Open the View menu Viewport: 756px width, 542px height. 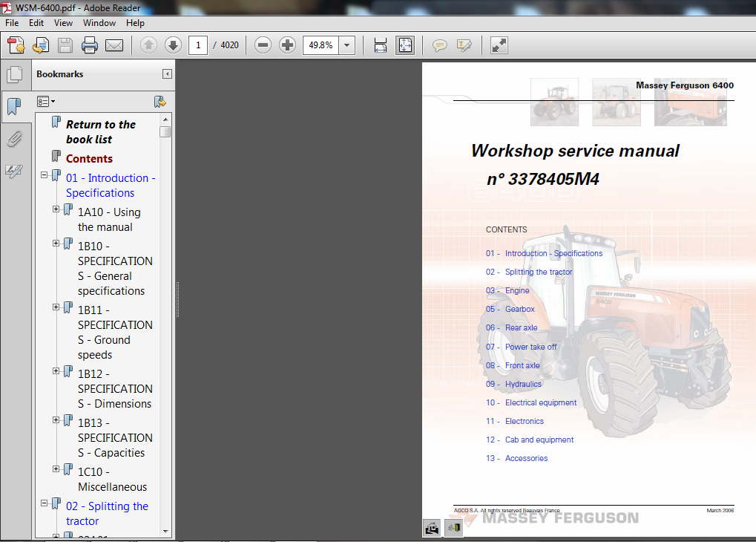(63, 23)
